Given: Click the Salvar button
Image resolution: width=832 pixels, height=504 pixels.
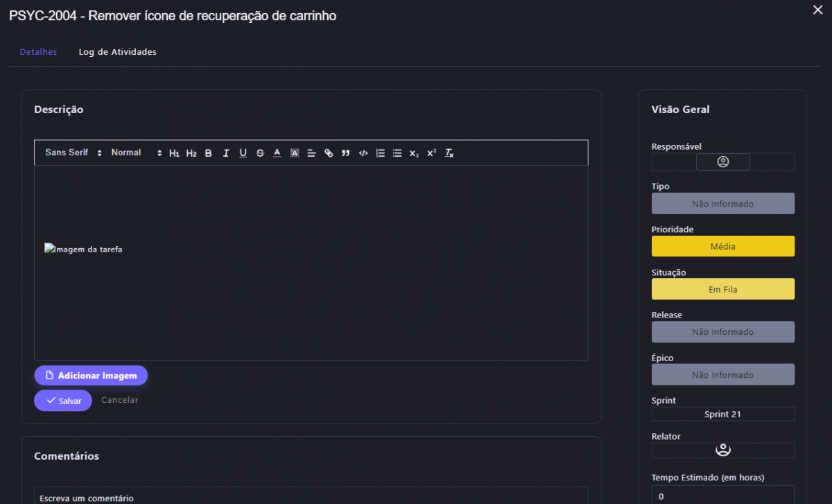Looking at the screenshot, I should pos(63,401).
